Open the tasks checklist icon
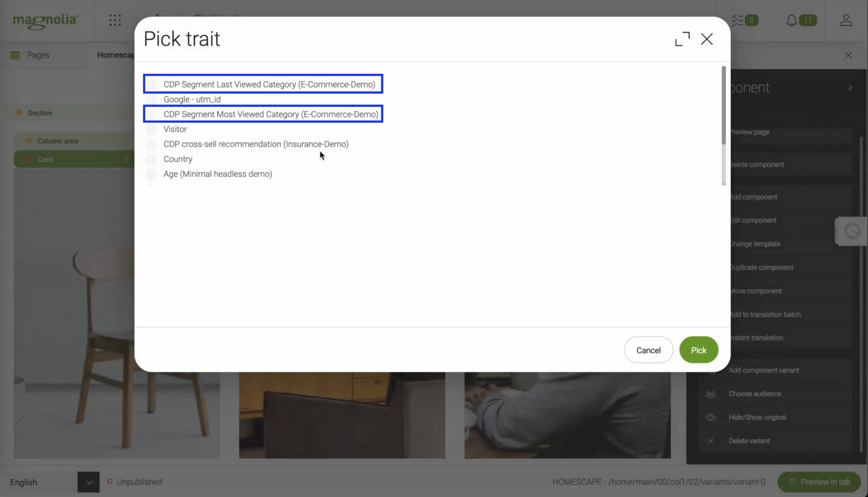The width and height of the screenshot is (868, 497). tap(738, 20)
